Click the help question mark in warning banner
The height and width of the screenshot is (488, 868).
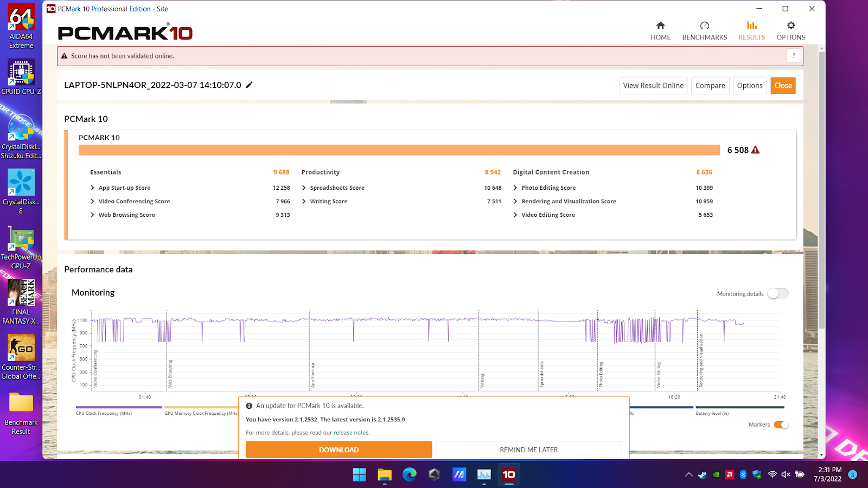pos(794,56)
